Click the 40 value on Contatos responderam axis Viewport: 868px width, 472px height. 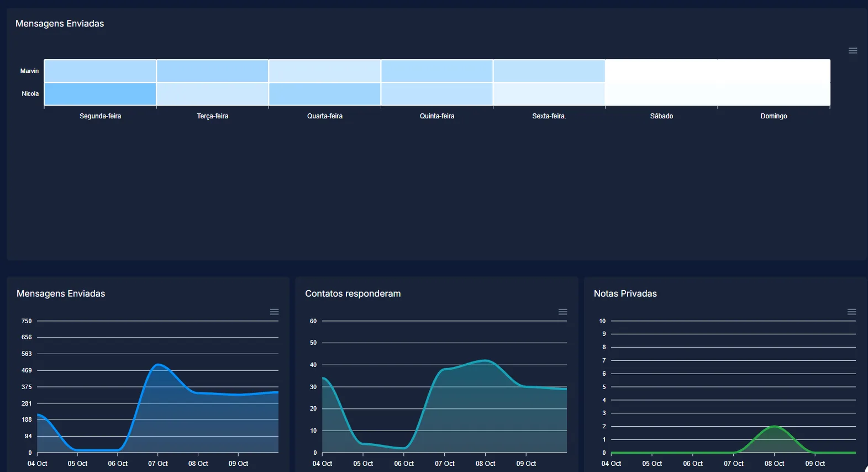point(313,365)
